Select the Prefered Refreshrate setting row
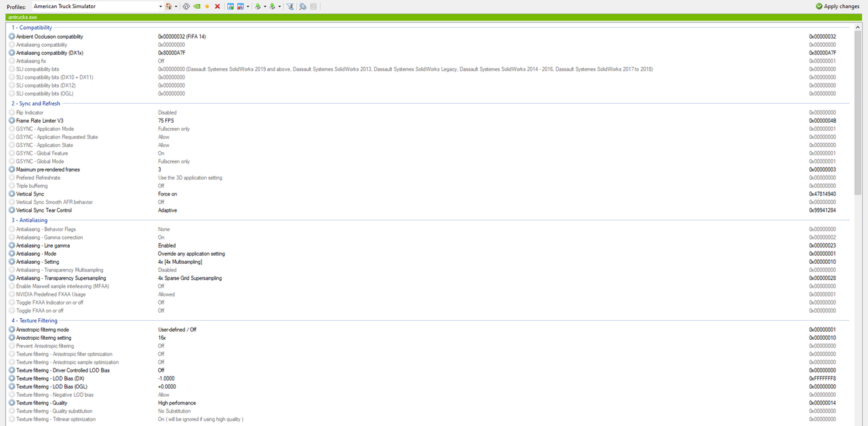 click(430, 178)
